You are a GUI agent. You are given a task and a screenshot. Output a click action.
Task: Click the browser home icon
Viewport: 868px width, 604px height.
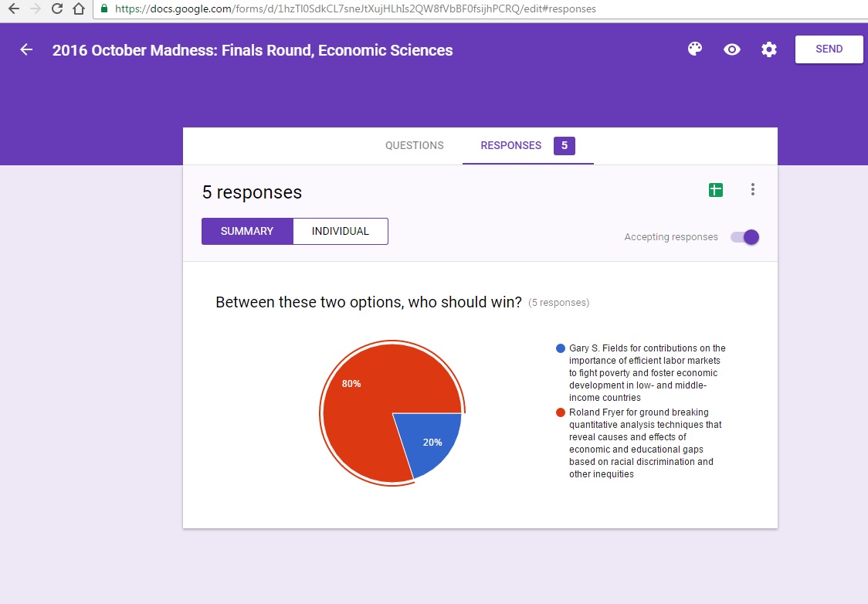tap(78, 9)
